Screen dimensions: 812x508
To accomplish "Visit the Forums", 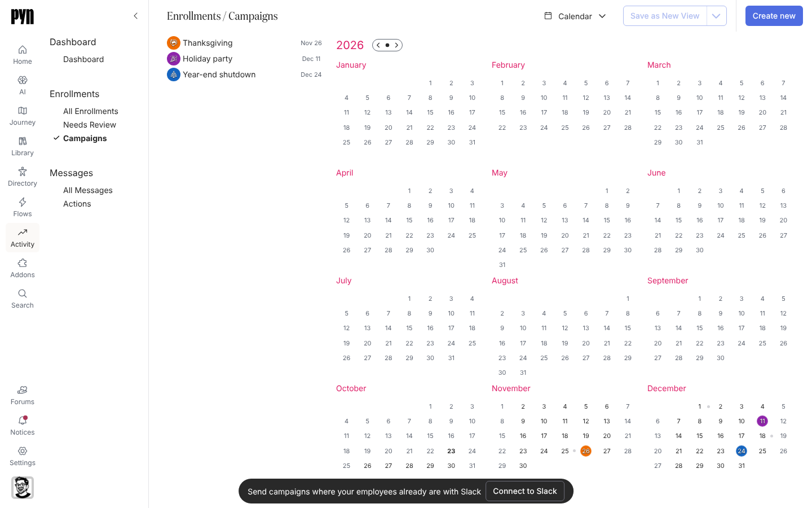I will click(23, 395).
